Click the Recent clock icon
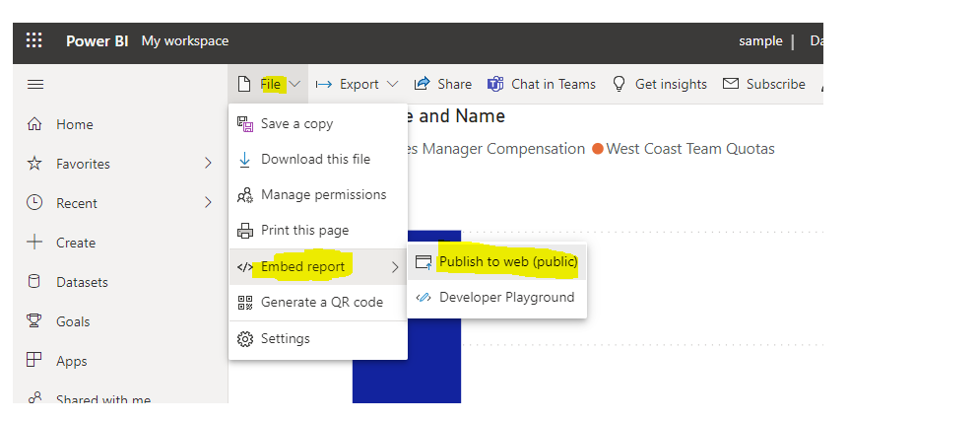 click(x=34, y=203)
